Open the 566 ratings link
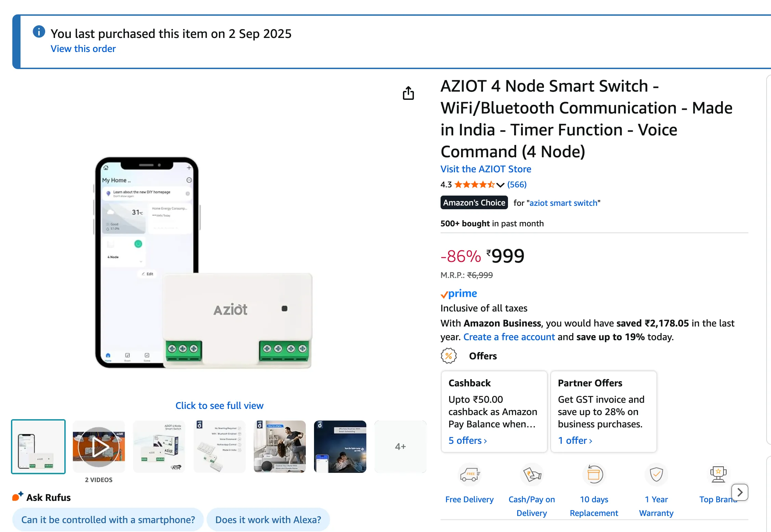The height and width of the screenshot is (532, 771). [x=517, y=185]
